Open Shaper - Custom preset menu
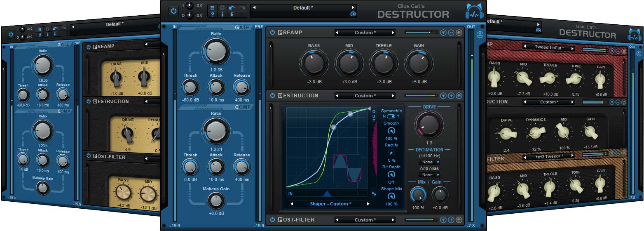Viewport: 644px width, 231px height. pyautogui.click(x=330, y=204)
